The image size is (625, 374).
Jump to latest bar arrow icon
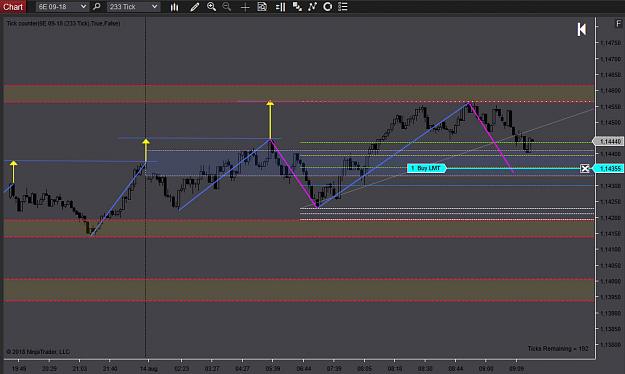[582, 29]
